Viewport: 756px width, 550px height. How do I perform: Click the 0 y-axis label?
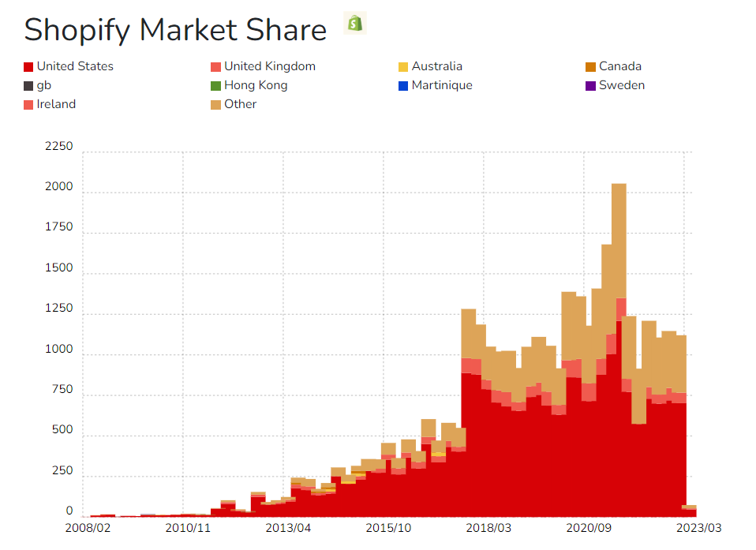tap(69, 511)
